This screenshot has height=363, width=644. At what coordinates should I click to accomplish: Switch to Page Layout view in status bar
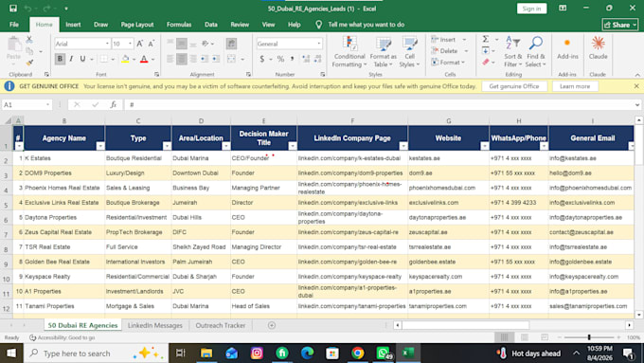point(525,337)
